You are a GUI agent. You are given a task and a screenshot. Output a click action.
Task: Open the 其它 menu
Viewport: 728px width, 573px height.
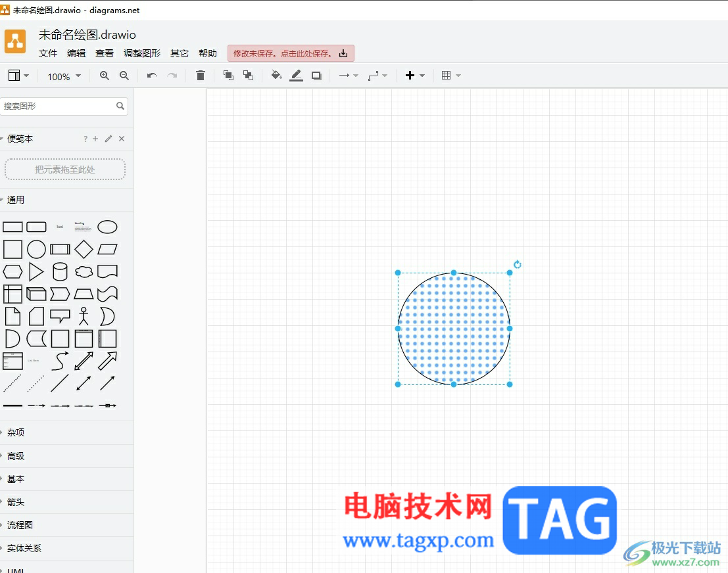coord(180,53)
